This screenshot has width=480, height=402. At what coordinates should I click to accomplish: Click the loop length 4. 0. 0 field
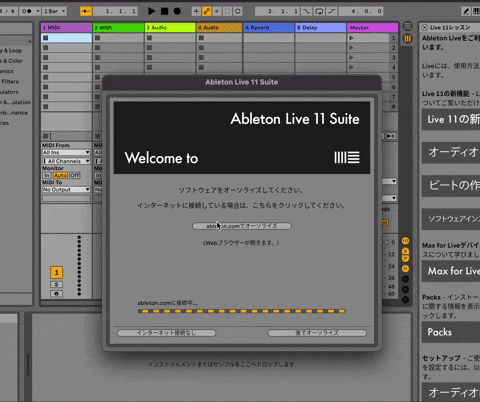[x=361, y=11]
